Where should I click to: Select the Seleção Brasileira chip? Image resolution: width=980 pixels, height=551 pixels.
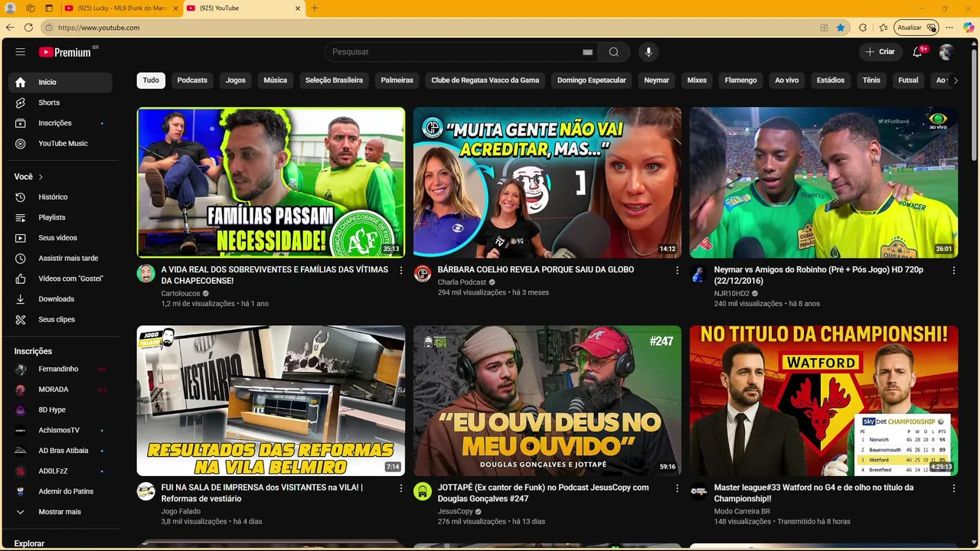(x=334, y=80)
